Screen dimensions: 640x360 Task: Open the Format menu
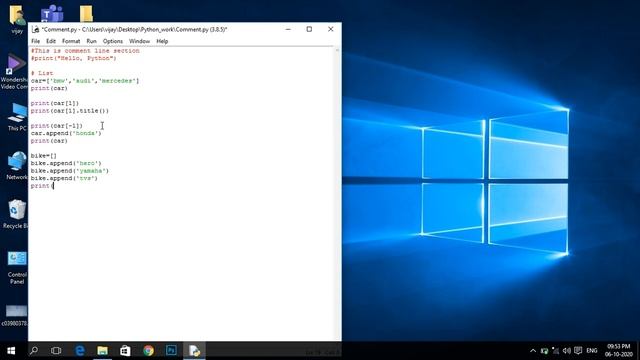(x=71, y=41)
